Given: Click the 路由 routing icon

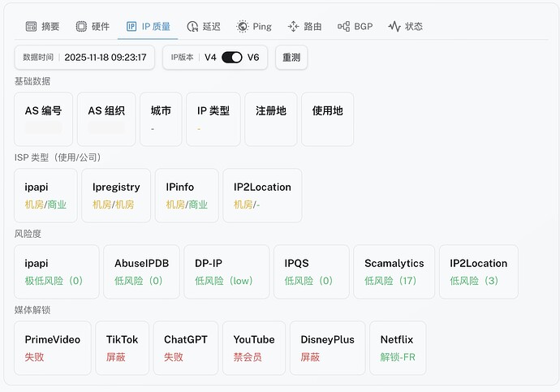Looking at the screenshot, I should tap(293, 27).
